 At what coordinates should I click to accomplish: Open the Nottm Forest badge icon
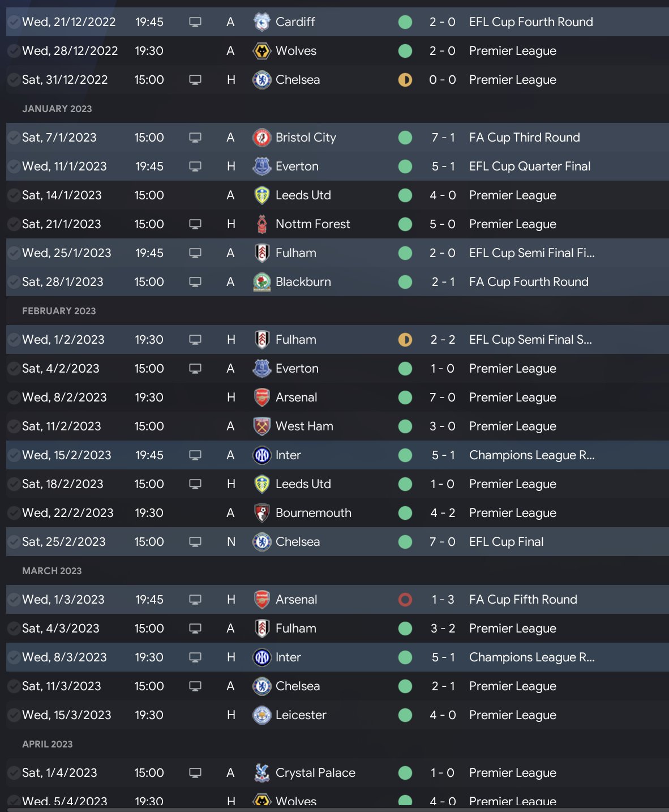coord(261,224)
